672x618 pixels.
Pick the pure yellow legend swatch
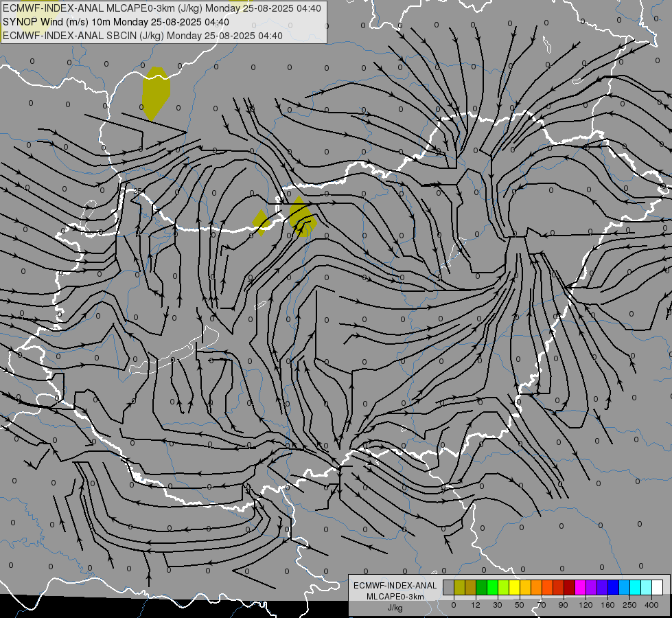pyautogui.click(x=515, y=587)
